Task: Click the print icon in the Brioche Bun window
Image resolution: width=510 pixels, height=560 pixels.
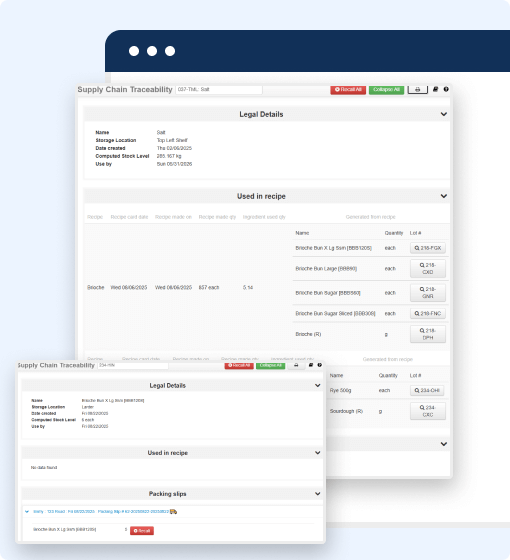Action: pyautogui.click(x=296, y=365)
